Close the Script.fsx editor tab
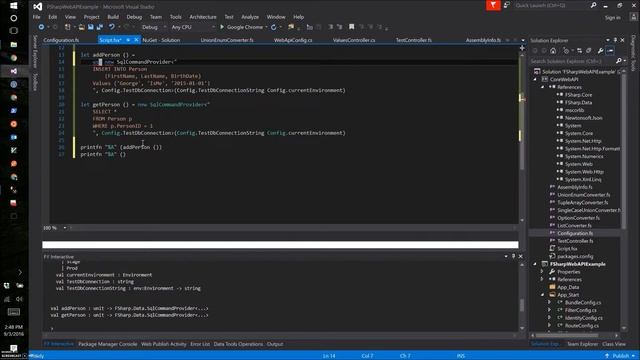Image resolution: width=640 pixels, height=360 pixels. coord(136,40)
